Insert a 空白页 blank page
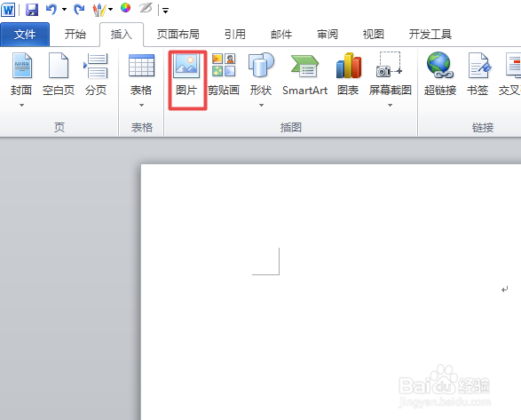This screenshot has width=521, height=420. coord(59,74)
